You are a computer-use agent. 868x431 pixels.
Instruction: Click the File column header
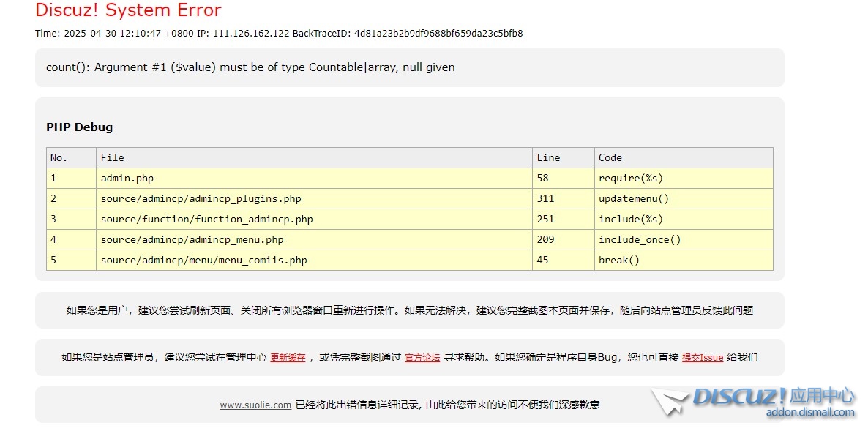click(315, 157)
